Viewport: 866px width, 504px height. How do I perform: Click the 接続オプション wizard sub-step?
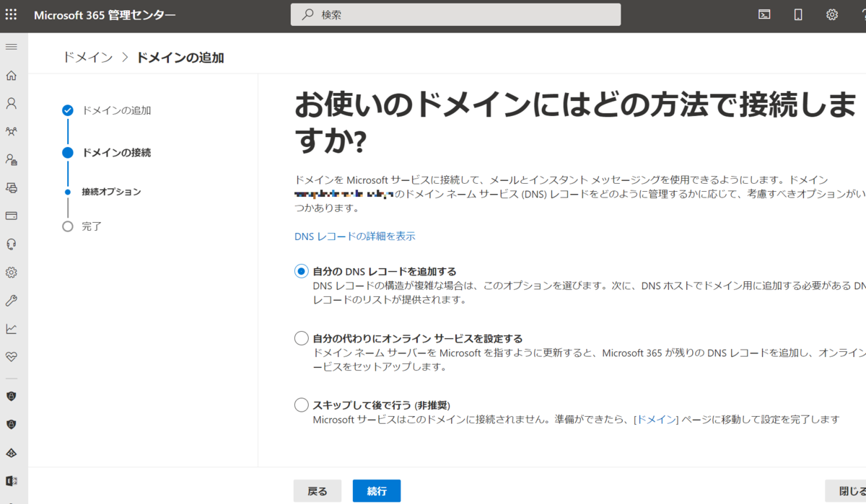(x=111, y=192)
